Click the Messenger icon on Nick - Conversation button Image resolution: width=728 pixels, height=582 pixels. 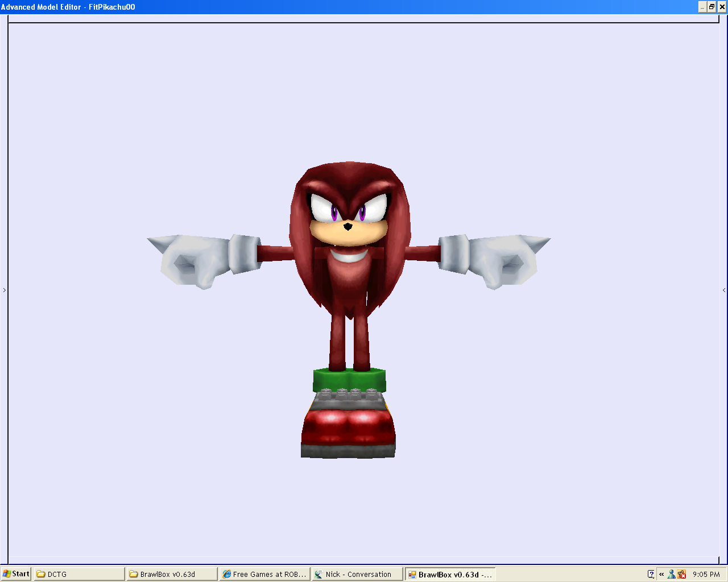click(x=318, y=574)
